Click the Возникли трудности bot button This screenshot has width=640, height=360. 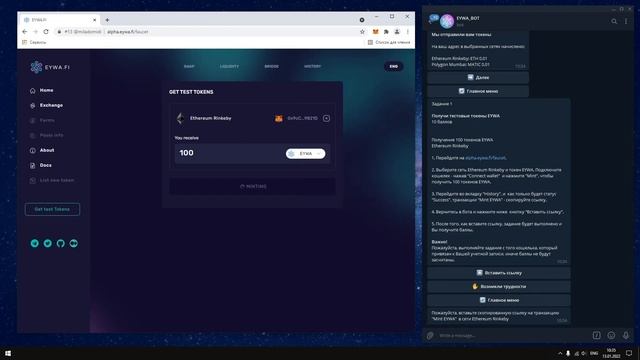(x=499, y=287)
